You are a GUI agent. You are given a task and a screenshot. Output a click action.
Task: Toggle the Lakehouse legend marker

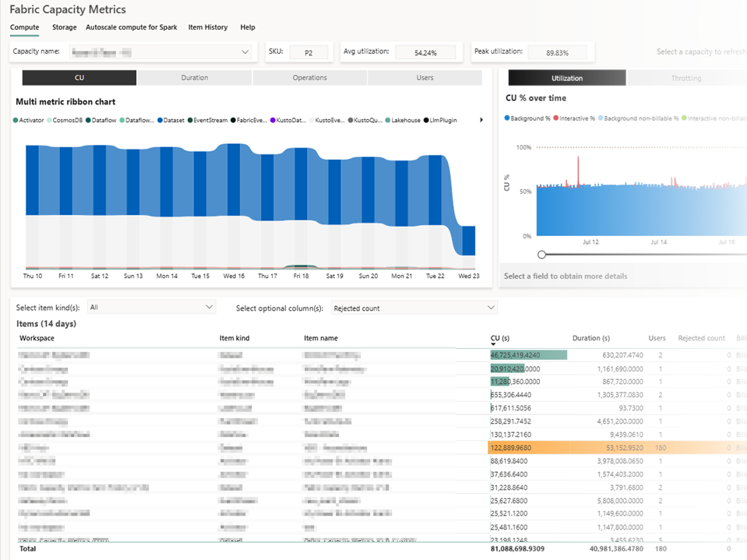tap(388, 120)
